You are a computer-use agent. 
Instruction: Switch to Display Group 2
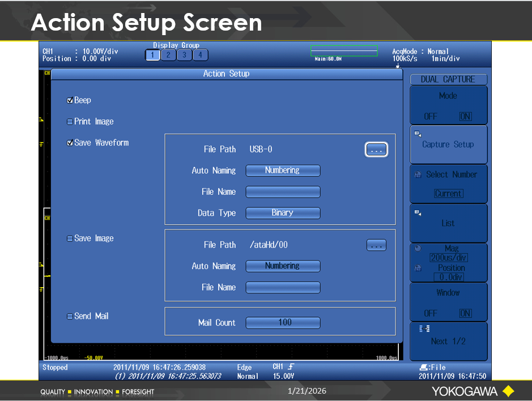tap(169, 55)
